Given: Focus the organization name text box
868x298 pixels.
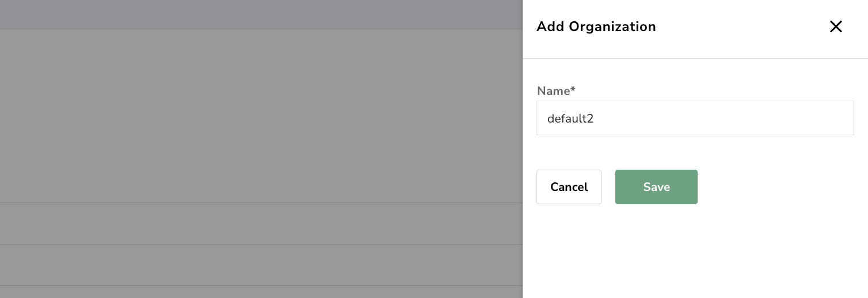Looking at the screenshot, I should pos(695,118).
